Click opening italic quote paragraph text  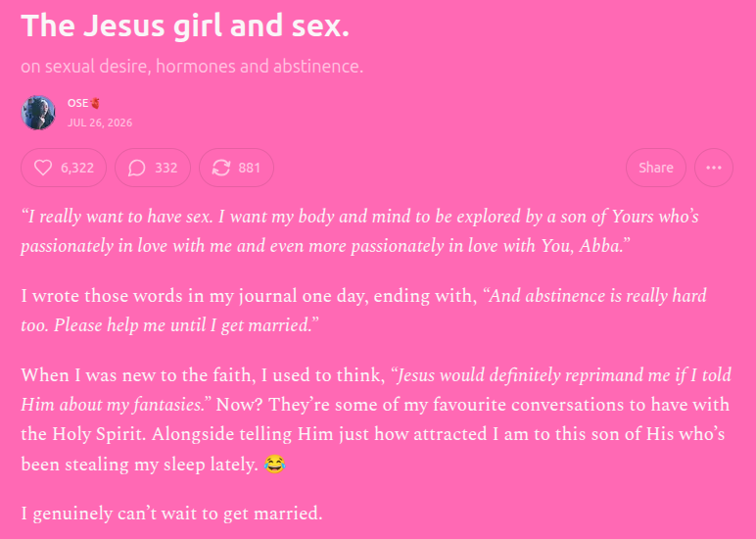359,231
